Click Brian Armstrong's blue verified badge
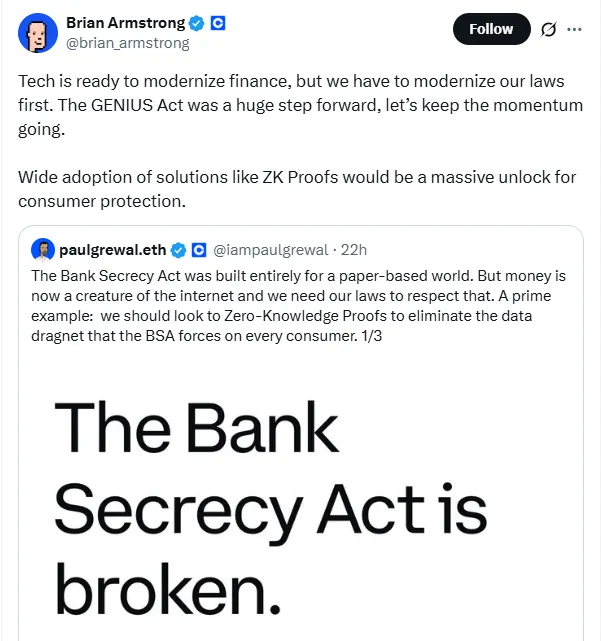Image resolution: width=601 pixels, height=641 pixels. [x=195, y=23]
